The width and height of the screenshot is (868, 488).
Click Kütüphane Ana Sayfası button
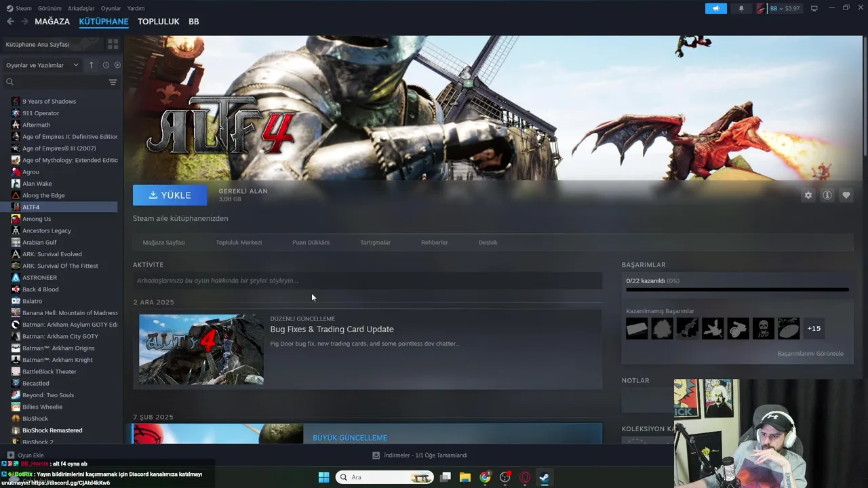[x=52, y=44]
